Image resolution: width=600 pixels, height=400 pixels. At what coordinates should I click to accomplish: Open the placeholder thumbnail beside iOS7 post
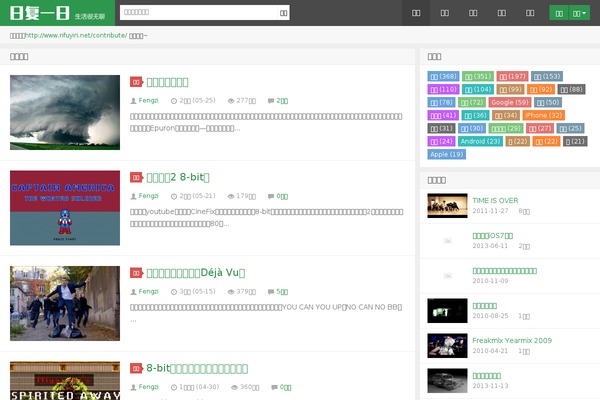[x=447, y=241]
